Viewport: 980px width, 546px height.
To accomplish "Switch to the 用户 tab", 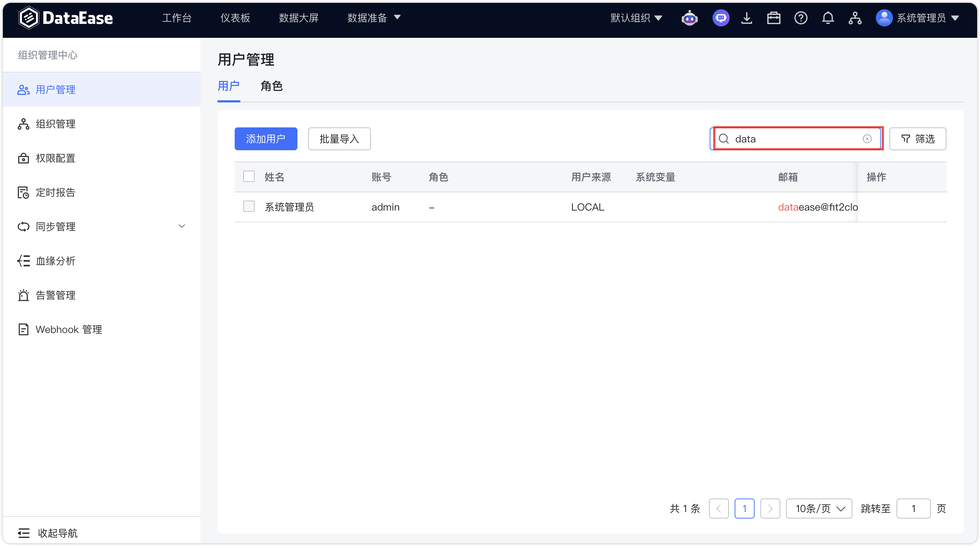I will coord(229,86).
